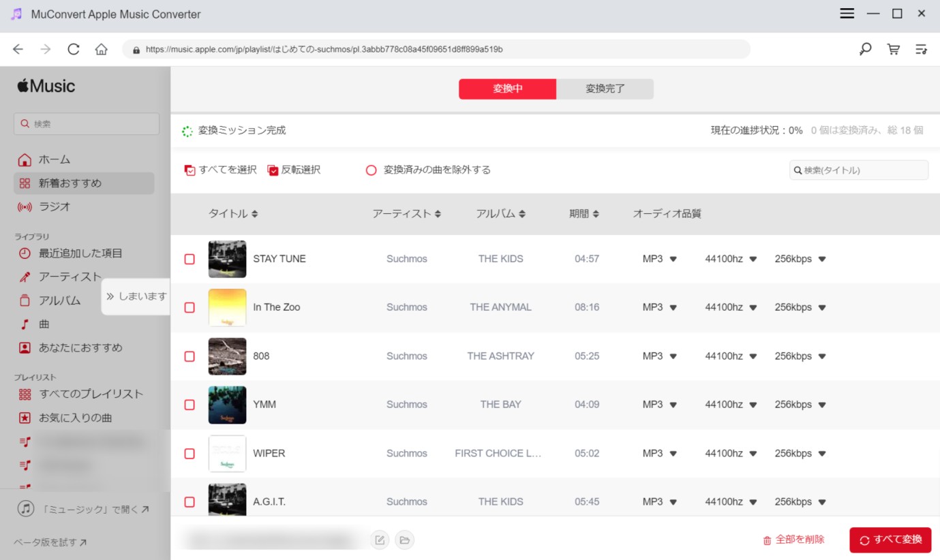Image resolution: width=940 pixels, height=560 pixels.
Task: Open MP3 format dropdown for In The Zoo
Action: pyautogui.click(x=659, y=307)
